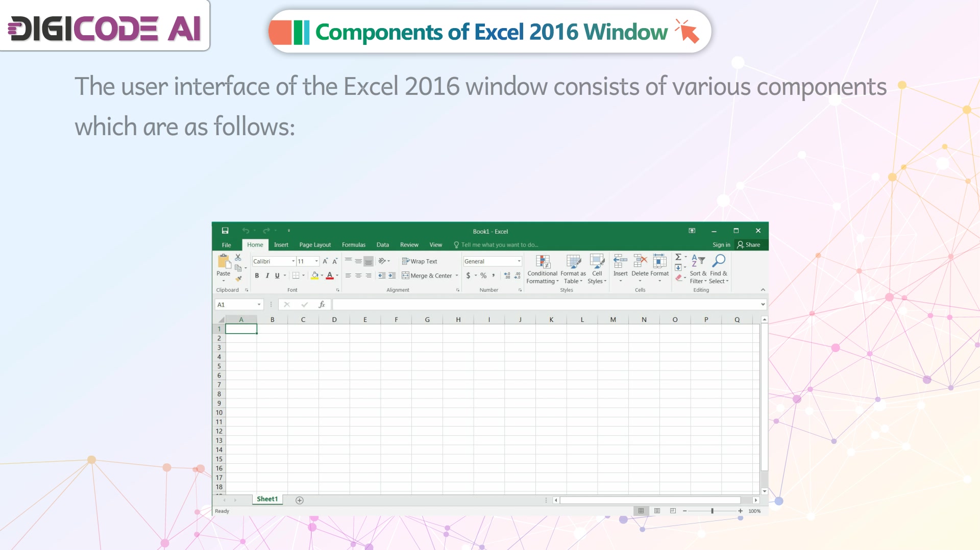This screenshot has width=980, height=550.
Task: Open the Cell Styles gallery
Action: [x=597, y=269]
